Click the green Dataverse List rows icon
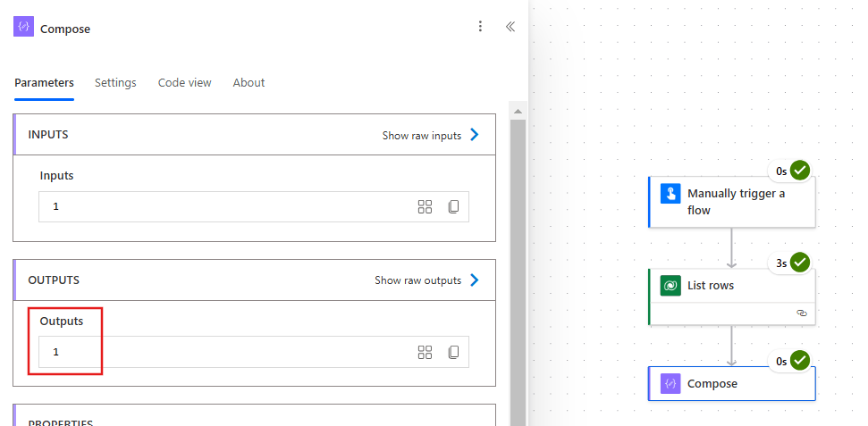The height and width of the screenshot is (426, 868). click(x=670, y=286)
